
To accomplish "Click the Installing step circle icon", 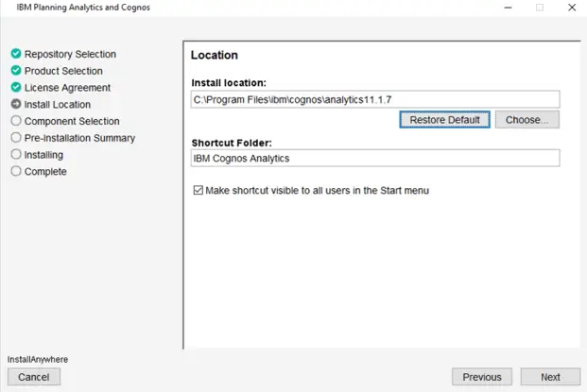I will tap(16, 155).
